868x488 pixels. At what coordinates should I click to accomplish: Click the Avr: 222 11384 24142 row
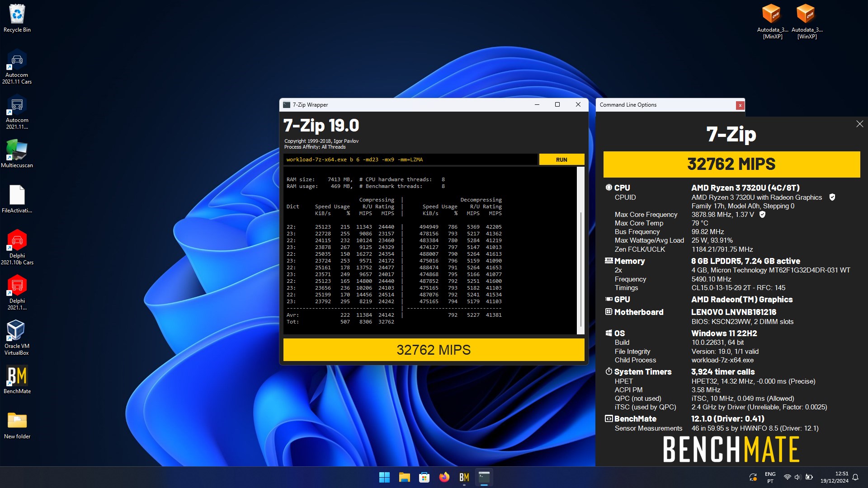pyautogui.click(x=340, y=315)
